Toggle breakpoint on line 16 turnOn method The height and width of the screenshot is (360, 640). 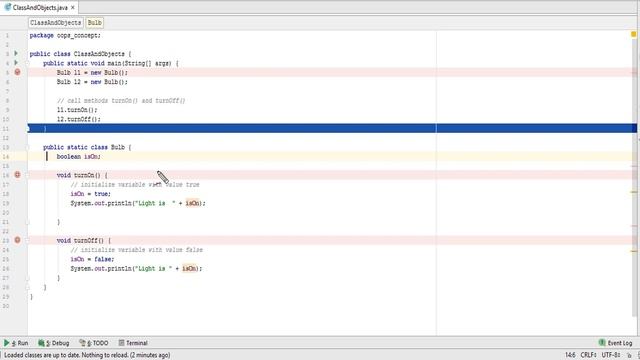(x=17, y=175)
